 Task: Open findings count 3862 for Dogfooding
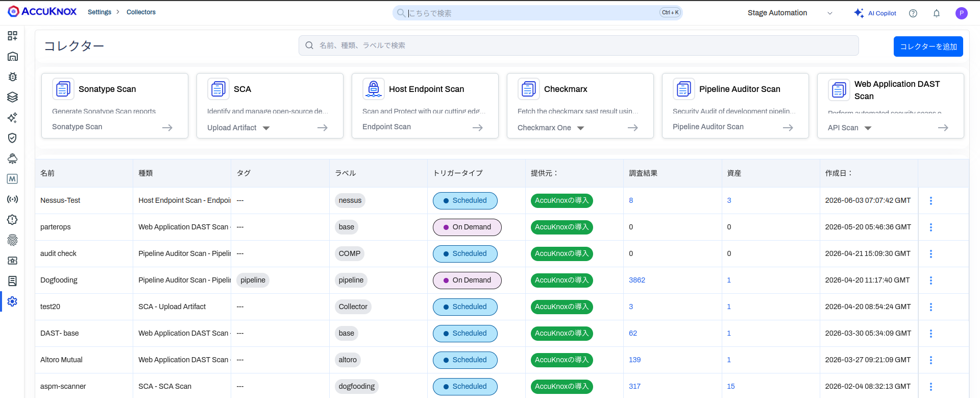[x=637, y=280]
